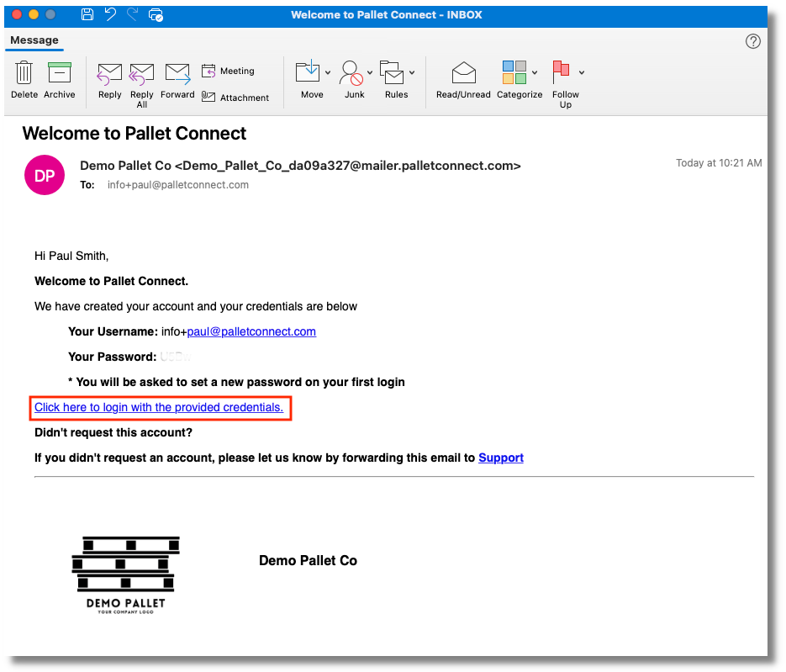The width and height of the screenshot is (786, 672).
Task: Expand the Move dropdown arrow
Action: tap(328, 72)
